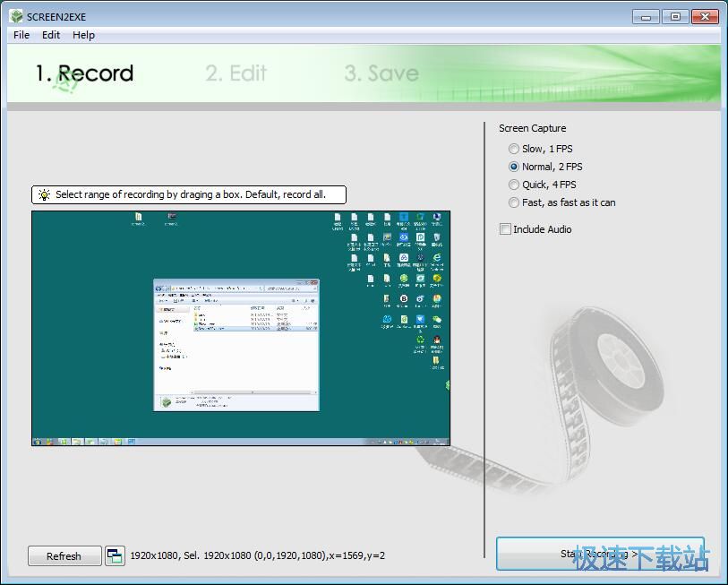Switch to the 2. Edit step

236,73
